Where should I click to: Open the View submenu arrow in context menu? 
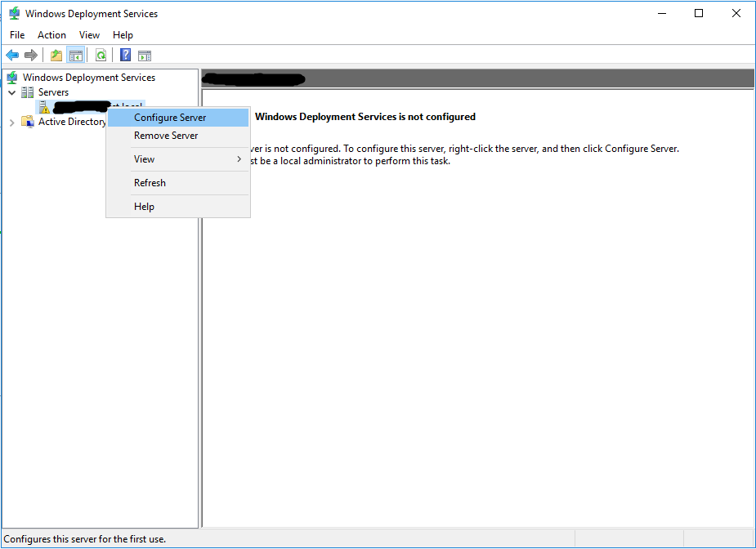(239, 159)
